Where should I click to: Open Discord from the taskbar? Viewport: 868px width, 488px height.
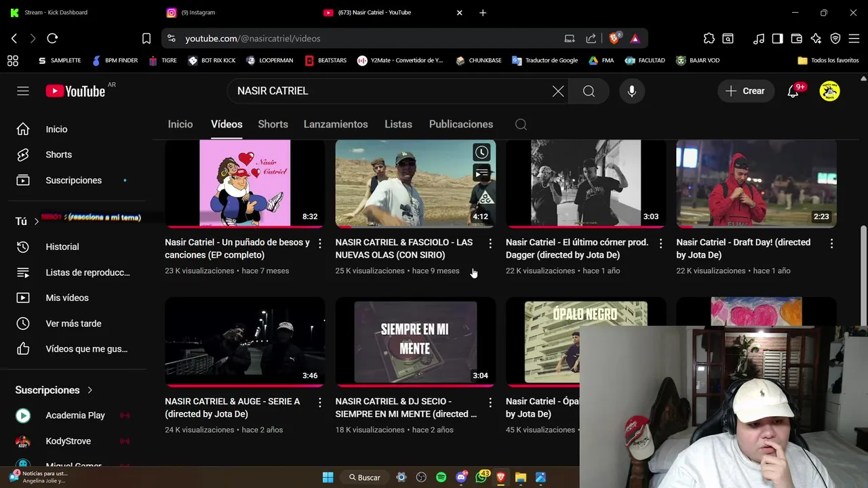[x=462, y=477]
